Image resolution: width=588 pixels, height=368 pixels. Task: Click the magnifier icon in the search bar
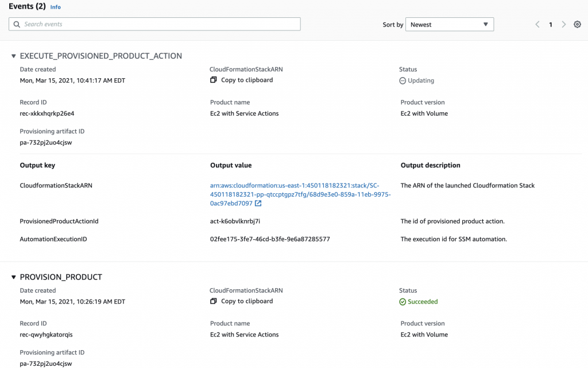point(16,24)
